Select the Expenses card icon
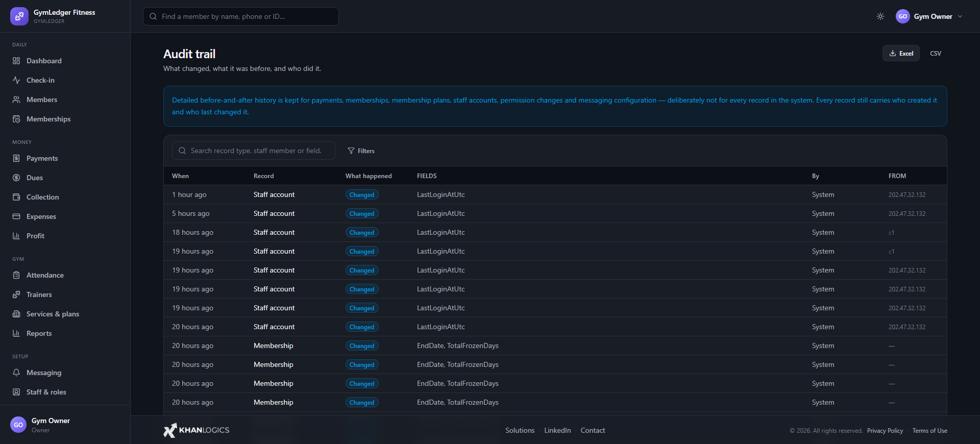 pyautogui.click(x=16, y=216)
